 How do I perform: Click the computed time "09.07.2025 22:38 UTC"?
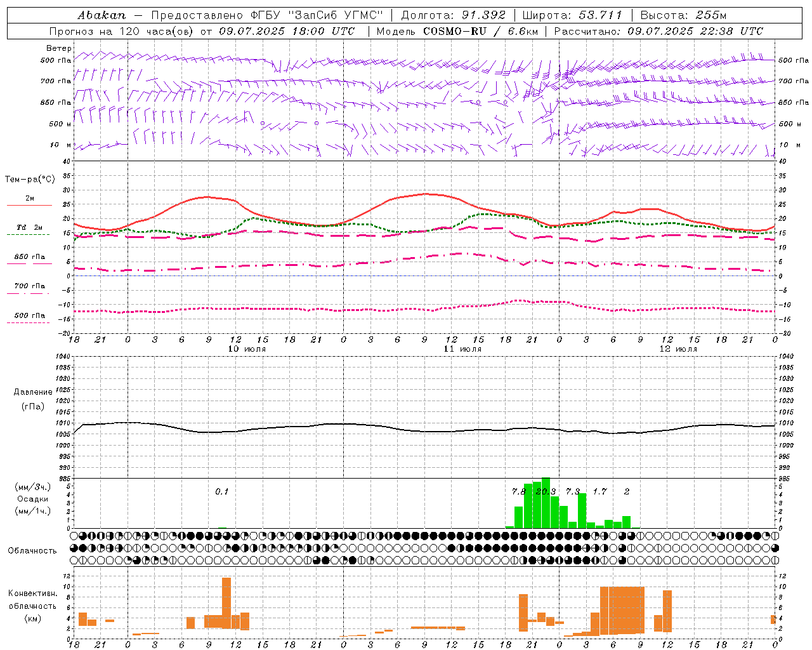pyautogui.click(x=695, y=31)
